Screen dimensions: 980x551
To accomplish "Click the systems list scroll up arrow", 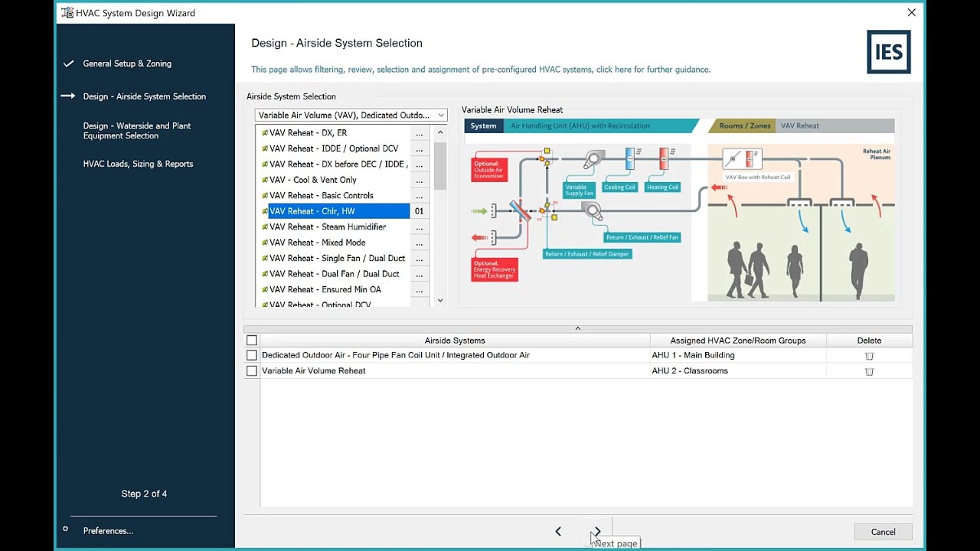I will pos(440,132).
